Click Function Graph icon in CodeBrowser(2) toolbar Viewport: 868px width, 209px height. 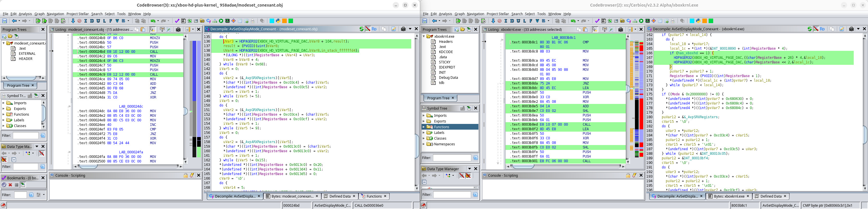(x=635, y=21)
